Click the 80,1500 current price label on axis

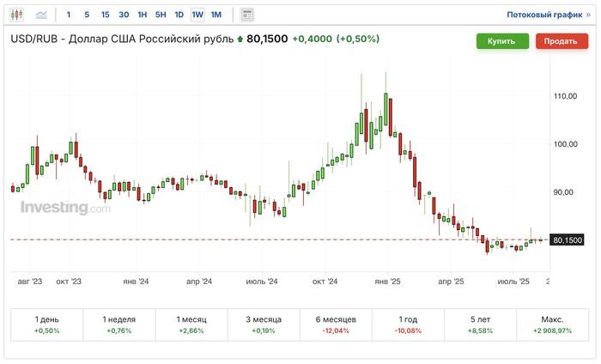coord(568,240)
